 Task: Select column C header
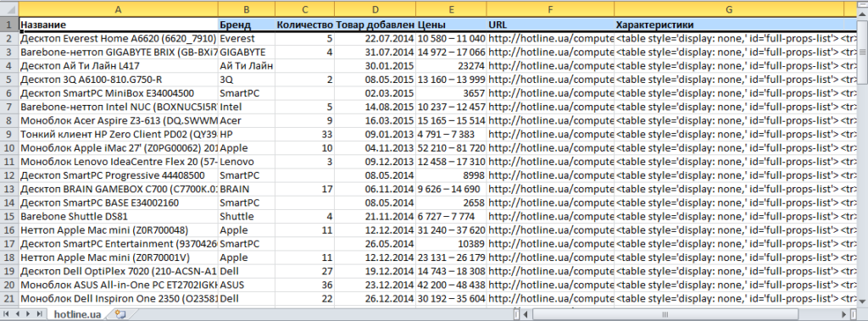304,8
